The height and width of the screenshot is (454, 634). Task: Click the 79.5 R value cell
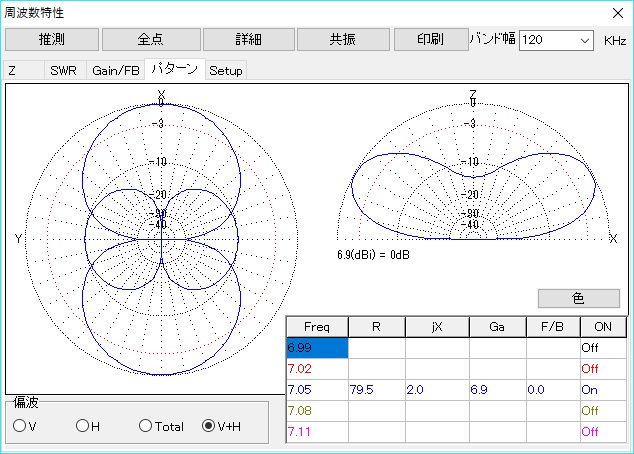(x=377, y=390)
